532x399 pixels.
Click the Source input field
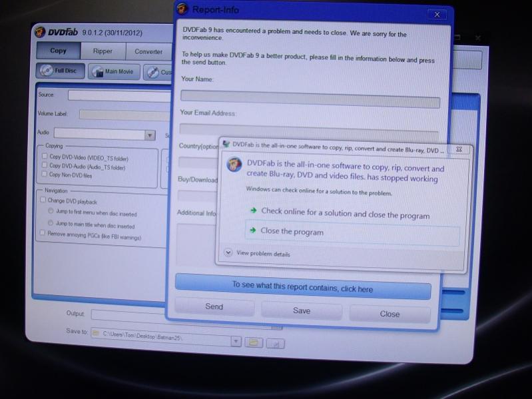click(x=119, y=96)
